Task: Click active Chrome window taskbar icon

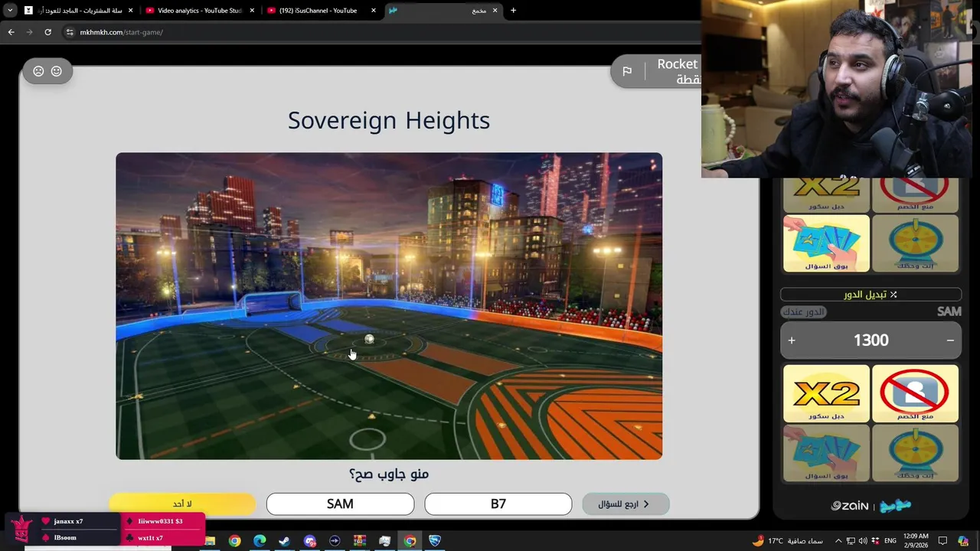Action: tap(410, 541)
